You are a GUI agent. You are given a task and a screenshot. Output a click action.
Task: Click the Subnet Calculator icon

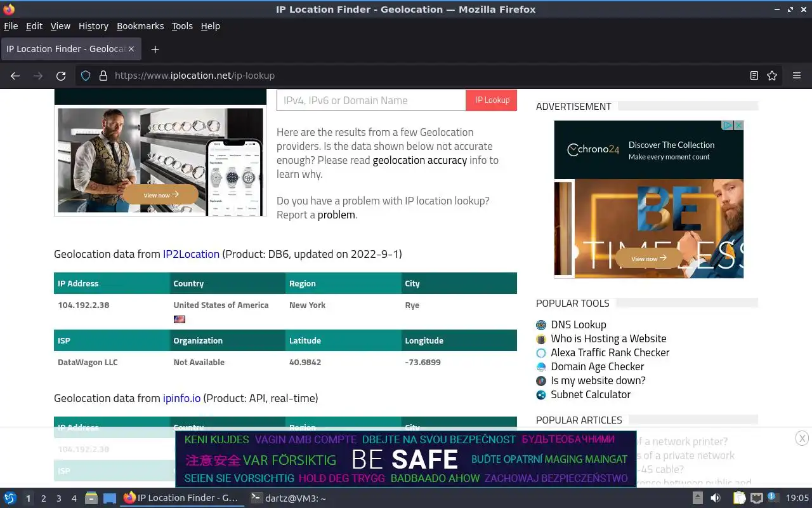(x=541, y=394)
